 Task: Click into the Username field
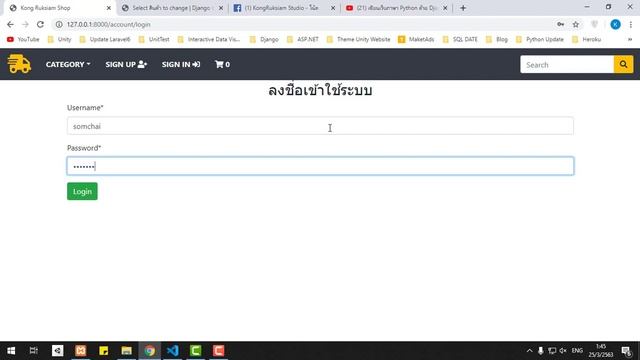[320, 126]
